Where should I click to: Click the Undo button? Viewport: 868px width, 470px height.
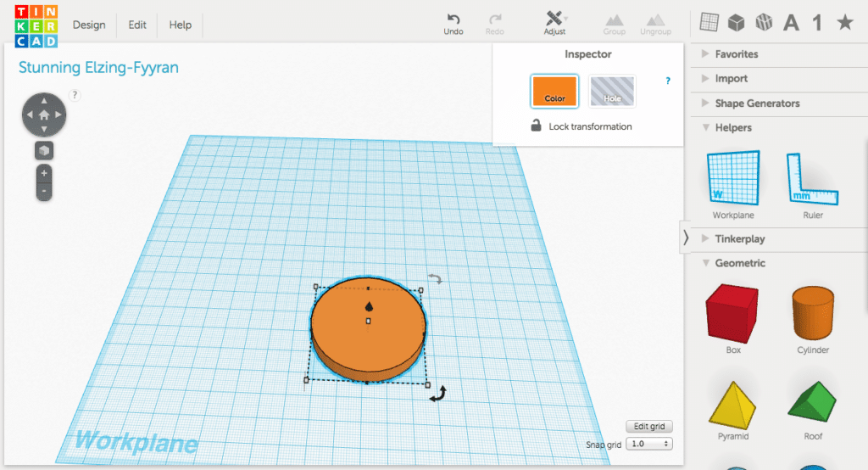tap(453, 25)
